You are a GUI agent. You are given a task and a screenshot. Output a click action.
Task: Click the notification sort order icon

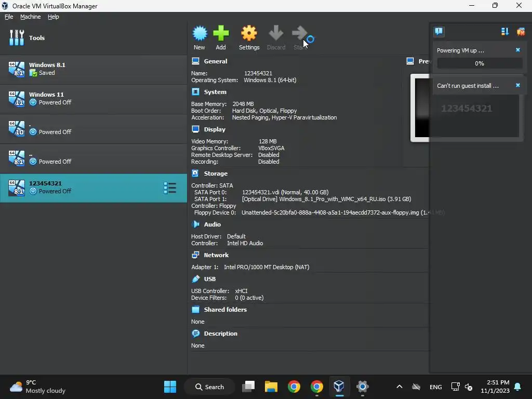505,32
